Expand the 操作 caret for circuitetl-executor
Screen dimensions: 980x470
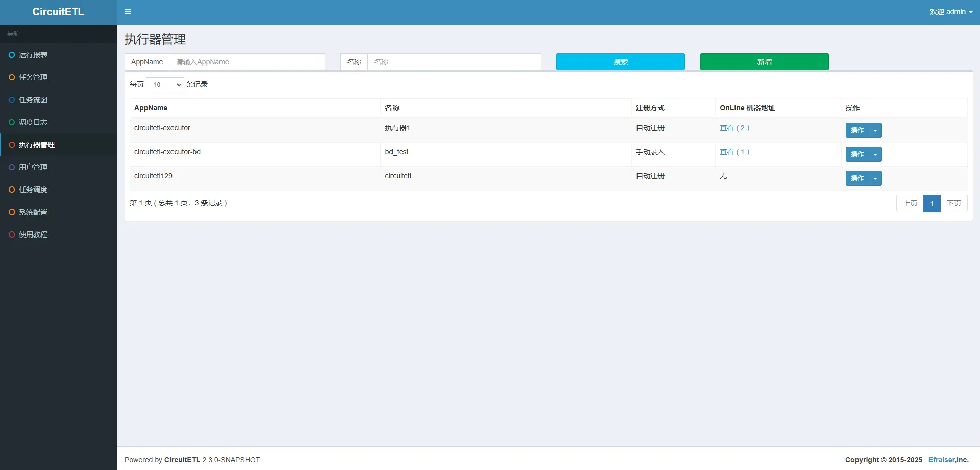point(875,130)
